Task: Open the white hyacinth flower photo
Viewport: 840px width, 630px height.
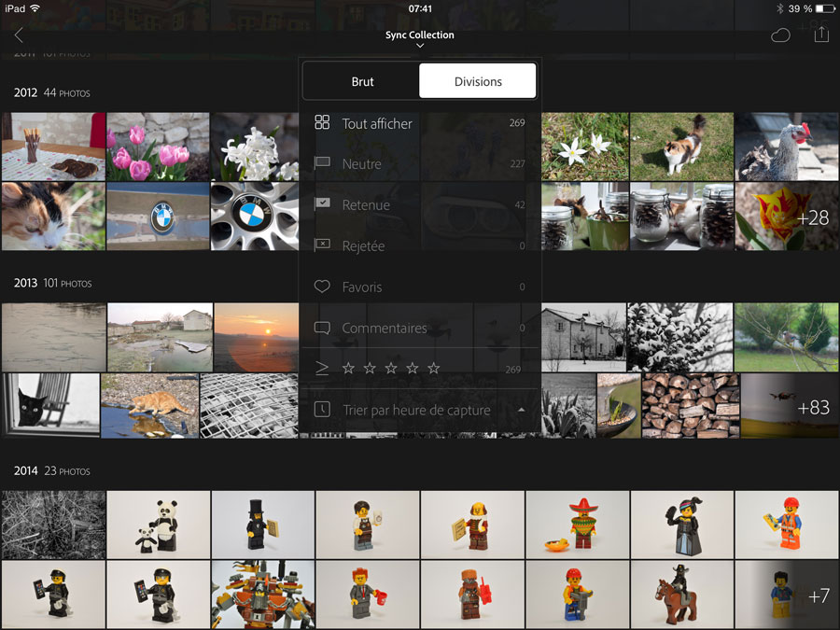Action: coord(255,147)
